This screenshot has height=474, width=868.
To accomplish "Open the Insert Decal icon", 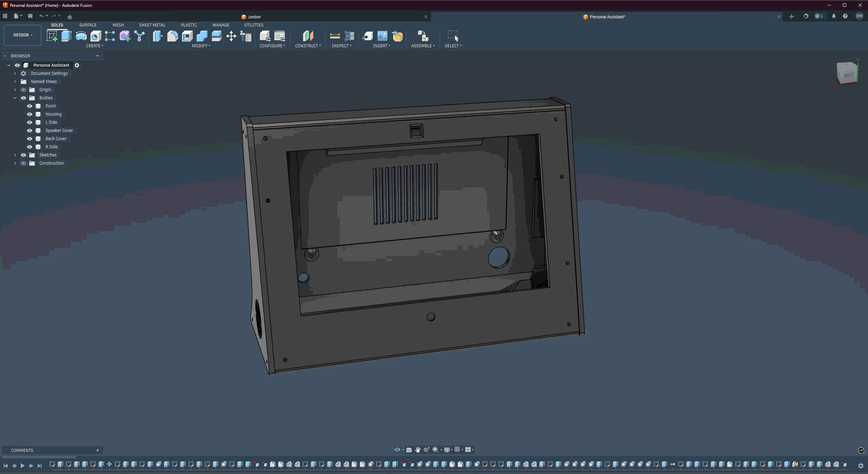I will point(382,36).
